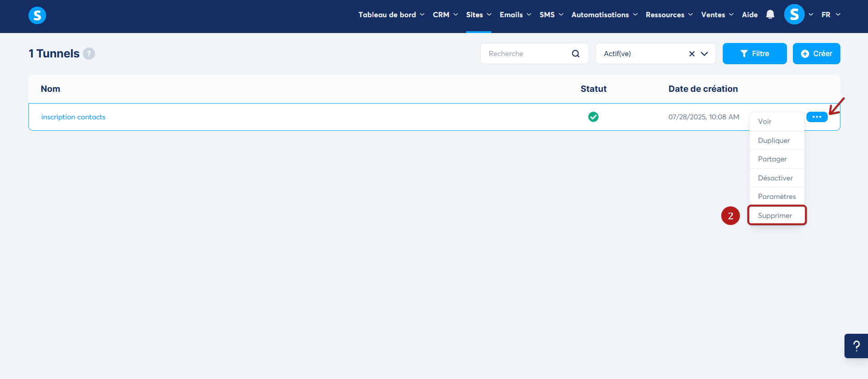The height and width of the screenshot is (379, 868).
Task: Expand the Automatisations menu
Action: pyautogui.click(x=605, y=14)
